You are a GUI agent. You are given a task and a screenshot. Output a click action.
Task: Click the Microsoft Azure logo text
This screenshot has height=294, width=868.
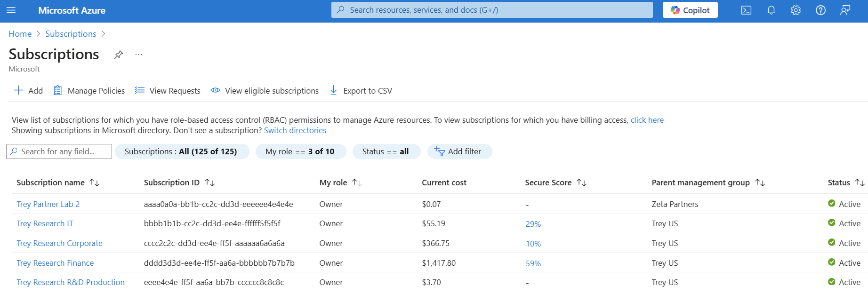72,10
